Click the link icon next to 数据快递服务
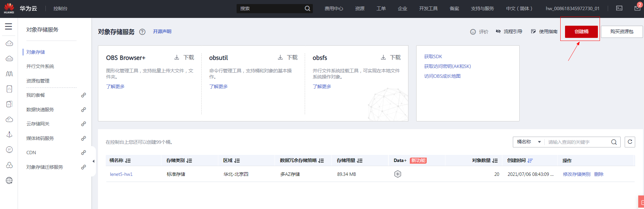 click(x=83, y=110)
